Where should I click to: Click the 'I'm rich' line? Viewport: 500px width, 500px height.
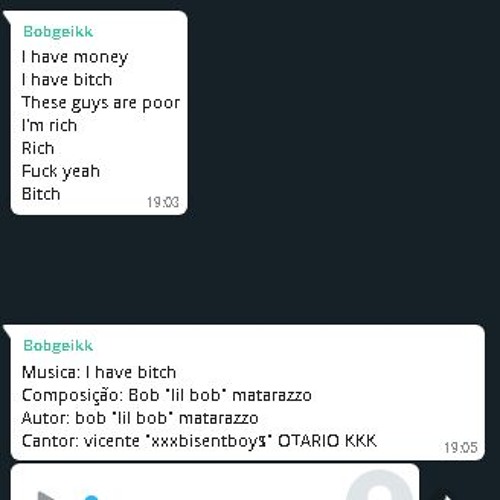pos(49,126)
